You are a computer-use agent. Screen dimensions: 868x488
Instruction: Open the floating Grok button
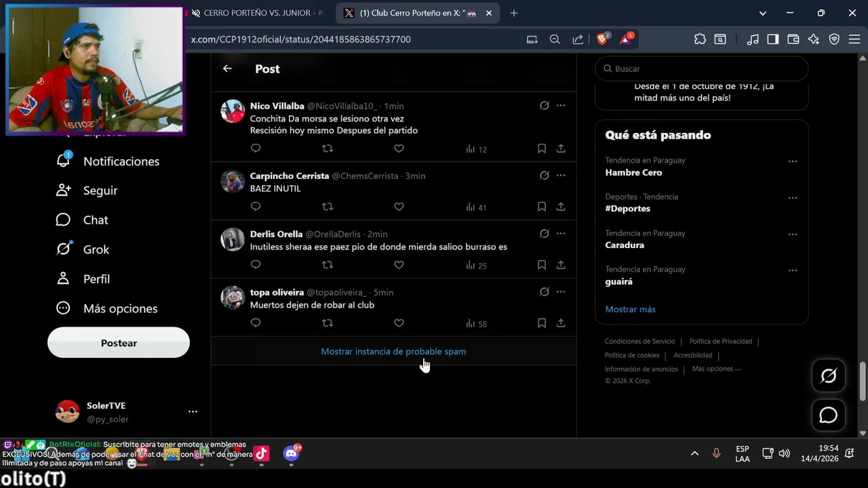[x=829, y=376]
